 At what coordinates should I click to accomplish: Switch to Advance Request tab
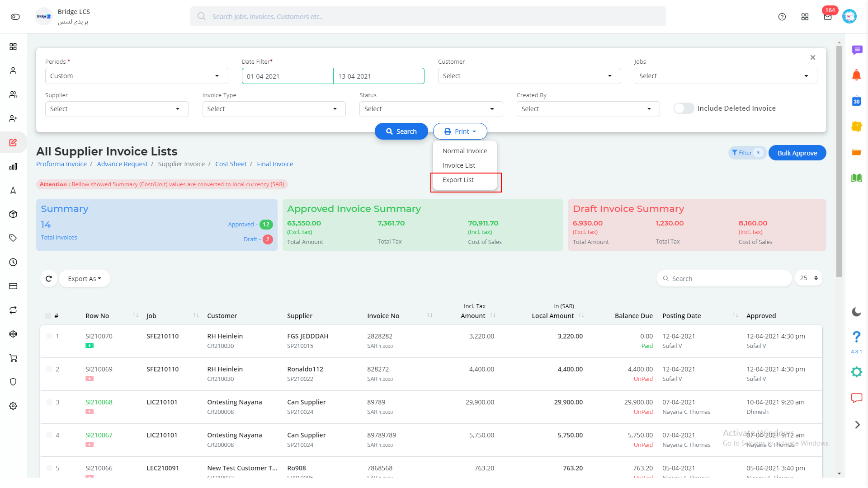pos(122,164)
